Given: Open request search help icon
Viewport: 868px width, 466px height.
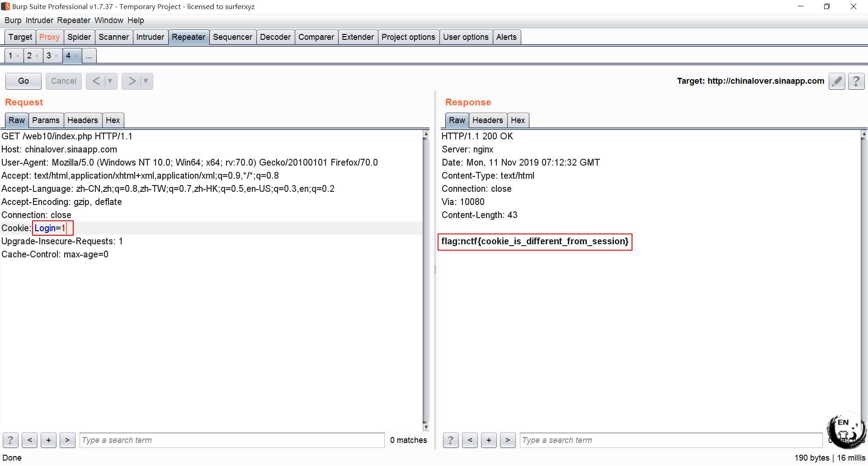Looking at the screenshot, I should [x=10, y=440].
